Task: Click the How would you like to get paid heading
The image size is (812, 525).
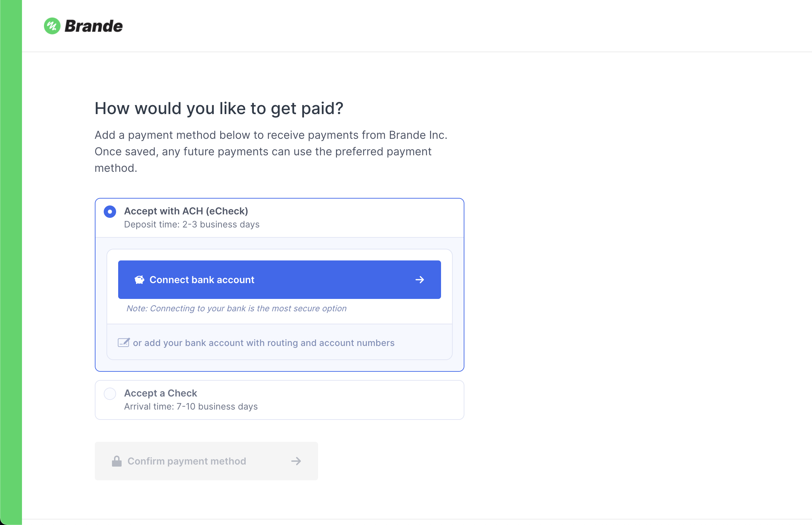Action: click(x=219, y=109)
